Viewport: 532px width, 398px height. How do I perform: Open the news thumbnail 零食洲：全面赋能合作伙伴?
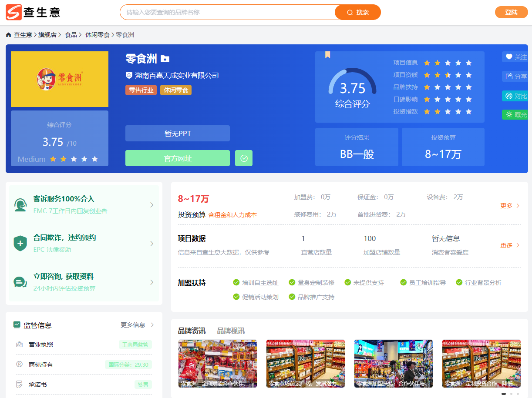218,364
